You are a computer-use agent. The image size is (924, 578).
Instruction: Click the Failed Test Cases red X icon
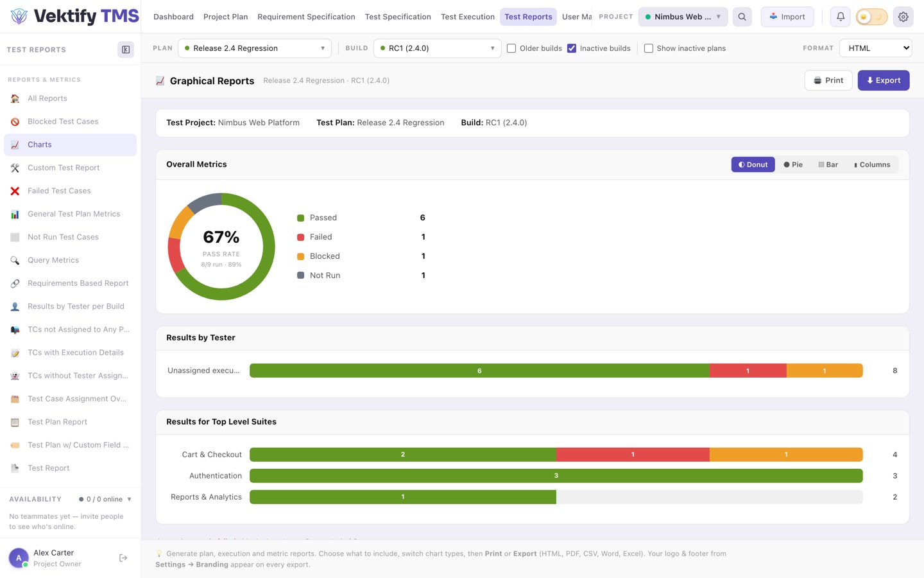pyautogui.click(x=15, y=191)
